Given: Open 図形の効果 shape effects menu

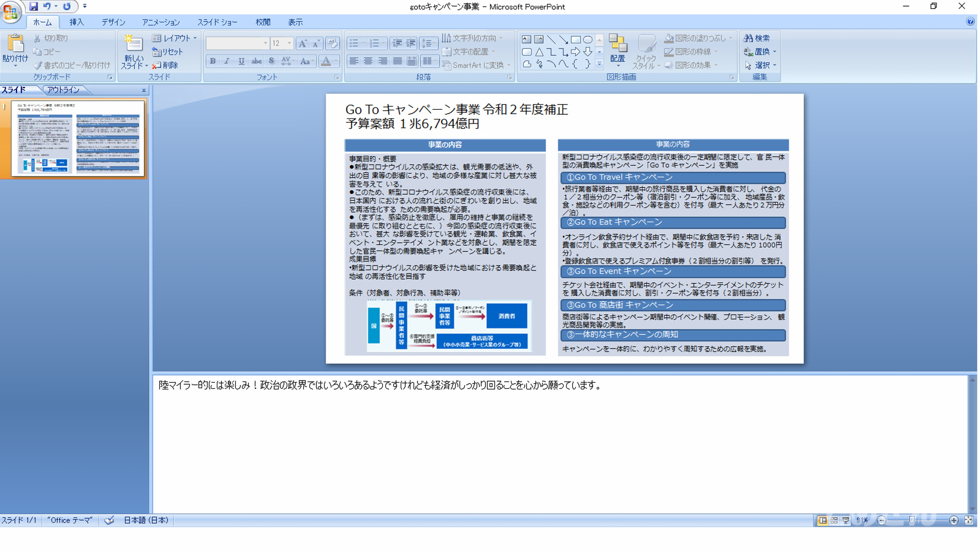Looking at the screenshot, I should coord(691,65).
